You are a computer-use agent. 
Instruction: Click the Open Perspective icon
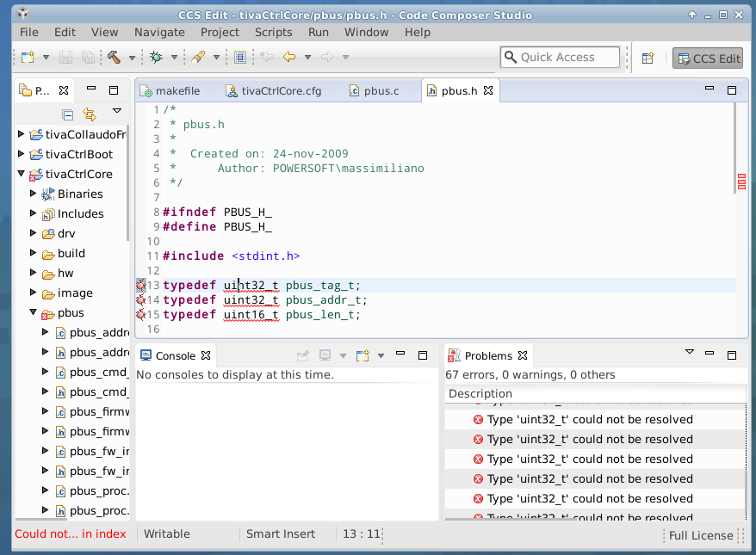coord(648,59)
